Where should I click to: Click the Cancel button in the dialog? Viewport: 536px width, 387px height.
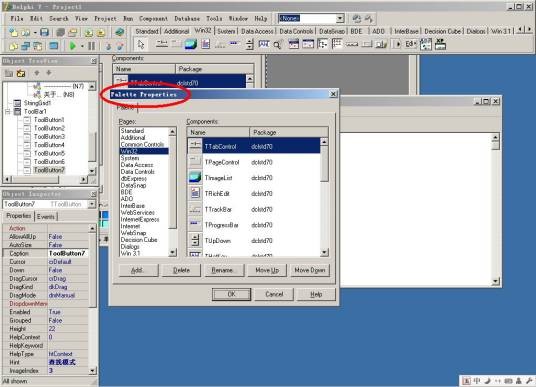click(x=274, y=294)
